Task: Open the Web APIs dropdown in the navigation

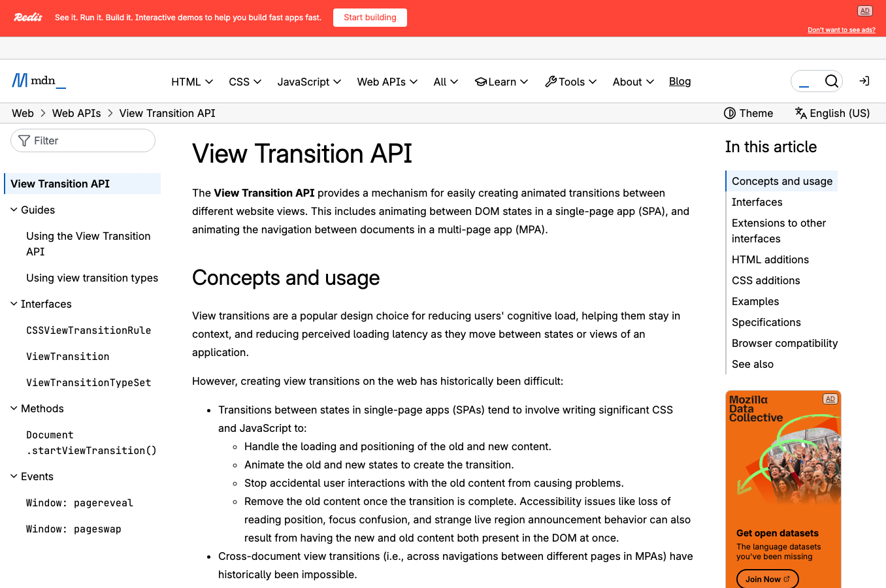Action: tap(387, 82)
